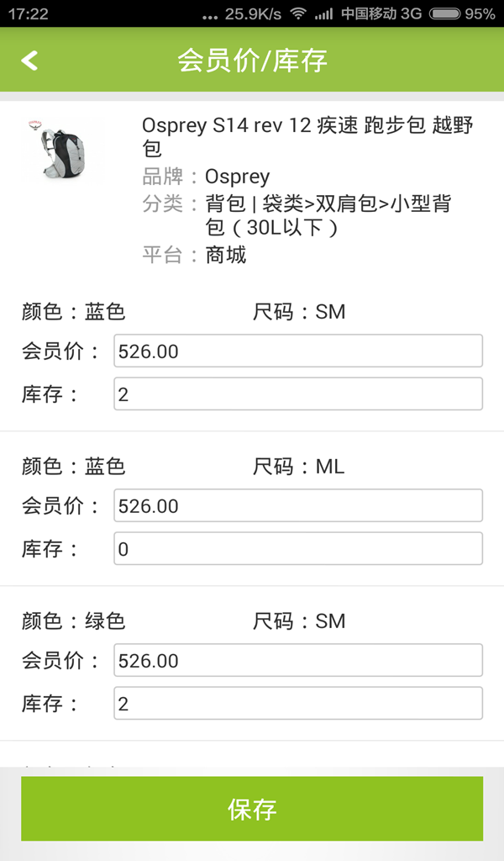Tap the clock time in status bar

pos(29,13)
